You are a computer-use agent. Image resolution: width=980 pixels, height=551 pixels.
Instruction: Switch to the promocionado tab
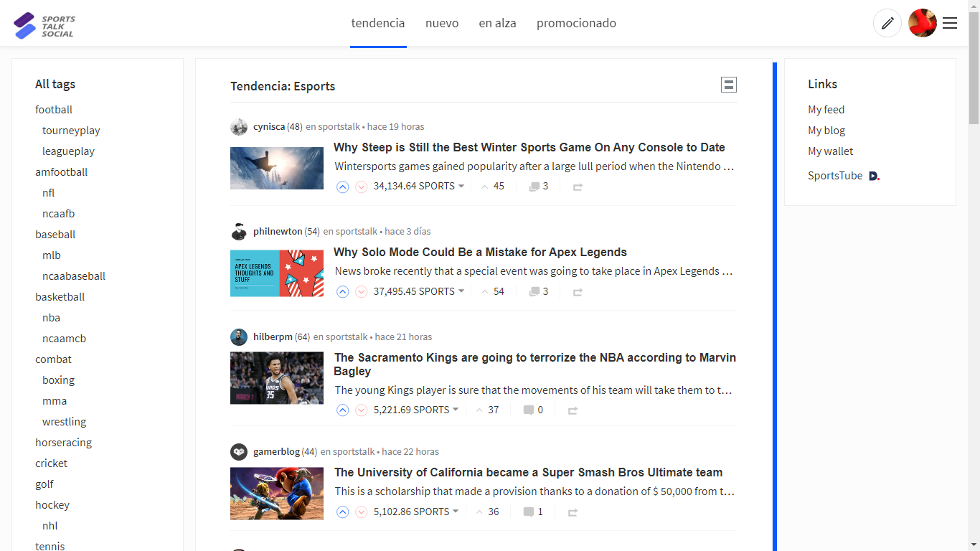pyautogui.click(x=576, y=23)
